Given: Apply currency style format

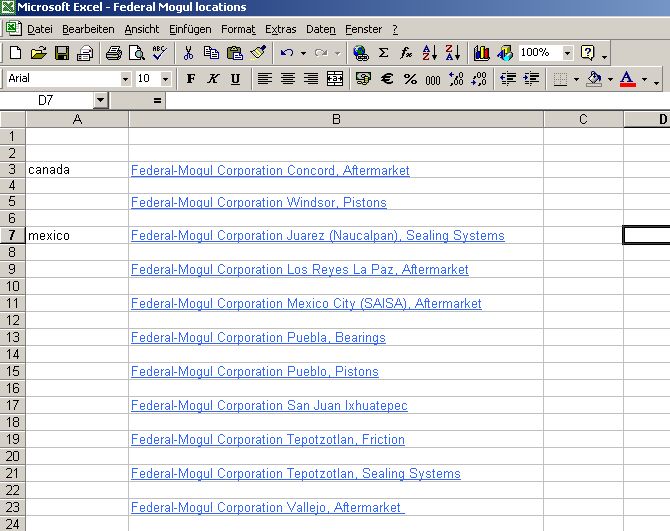Looking at the screenshot, I should pyautogui.click(x=363, y=79).
